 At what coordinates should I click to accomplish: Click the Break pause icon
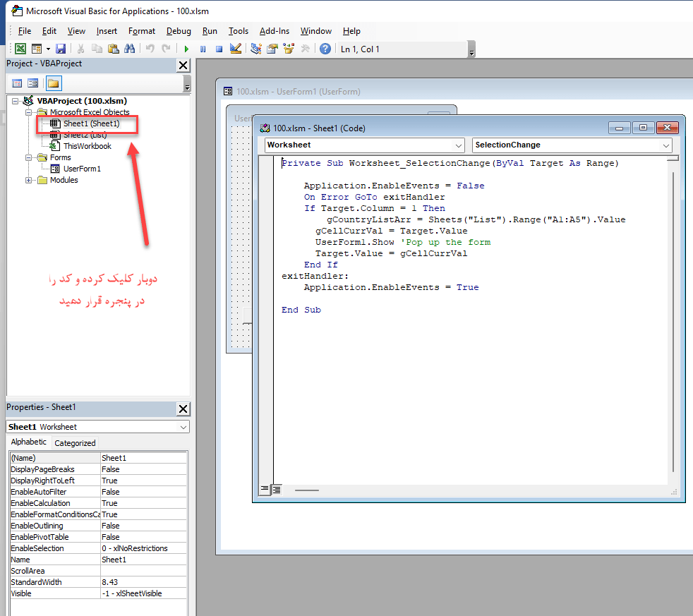pyautogui.click(x=203, y=49)
